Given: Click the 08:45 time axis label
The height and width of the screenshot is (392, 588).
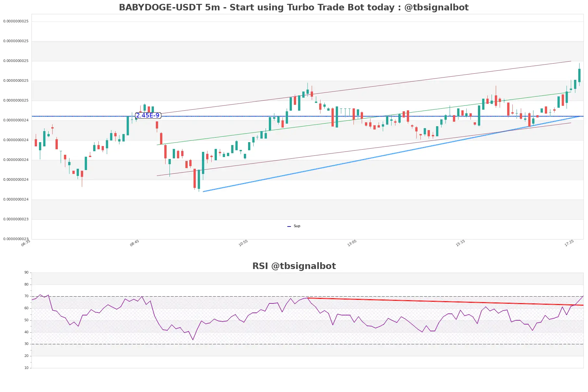Looking at the screenshot, I should pyautogui.click(x=134, y=243).
